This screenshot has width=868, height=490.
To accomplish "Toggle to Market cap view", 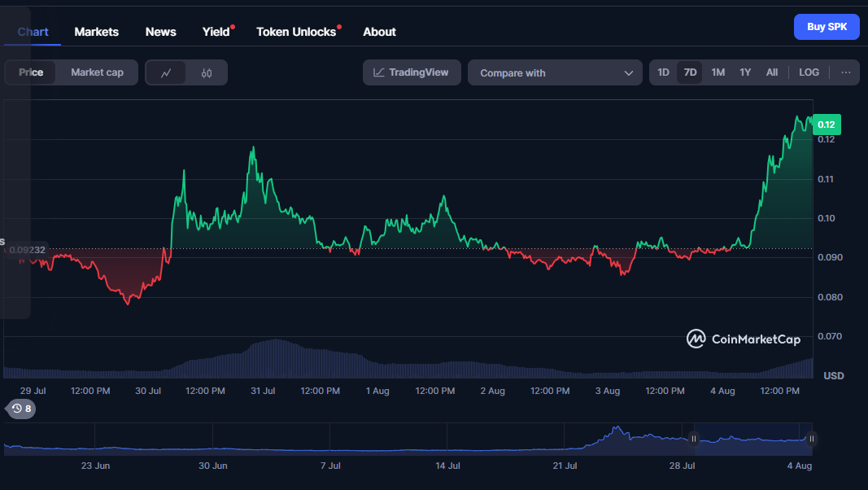I will pyautogui.click(x=96, y=72).
